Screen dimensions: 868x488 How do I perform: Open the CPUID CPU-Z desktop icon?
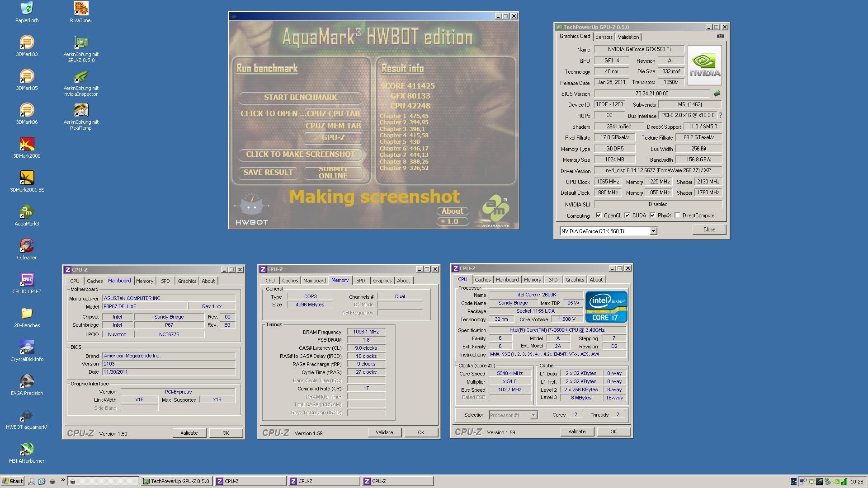click(x=27, y=279)
